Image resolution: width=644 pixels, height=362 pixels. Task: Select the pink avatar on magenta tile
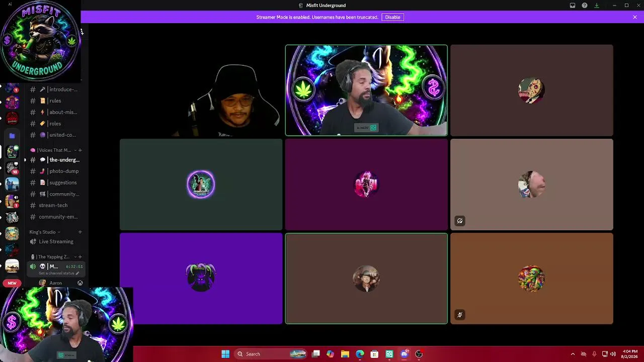pos(366,185)
